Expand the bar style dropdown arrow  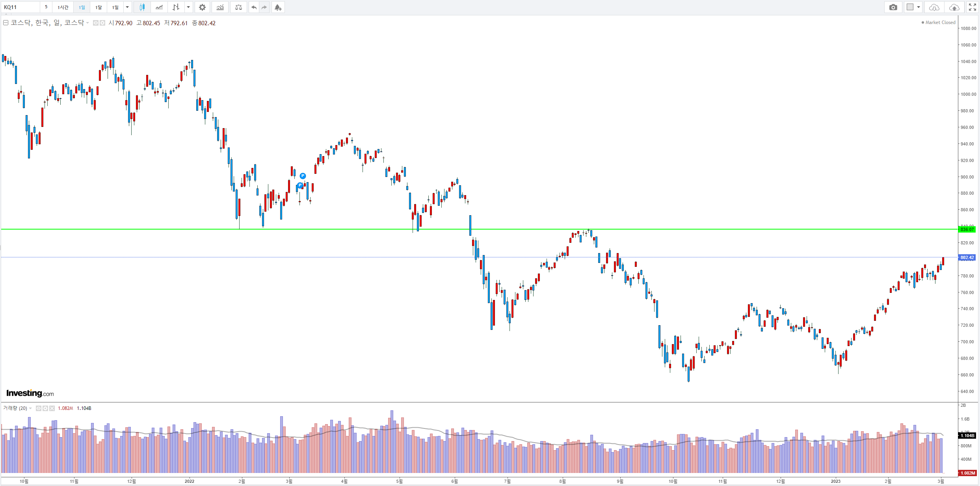pyautogui.click(x=188, y=7)
